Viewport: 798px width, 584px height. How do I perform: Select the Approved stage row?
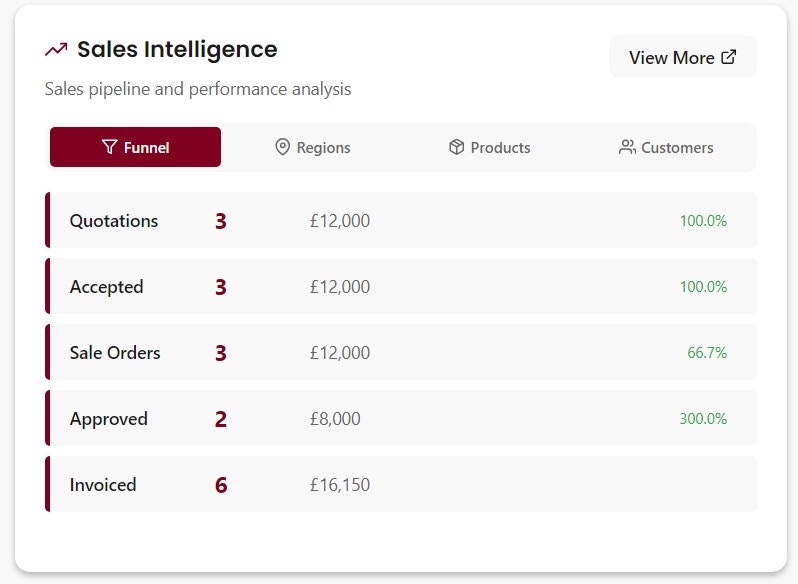point(401,419)
